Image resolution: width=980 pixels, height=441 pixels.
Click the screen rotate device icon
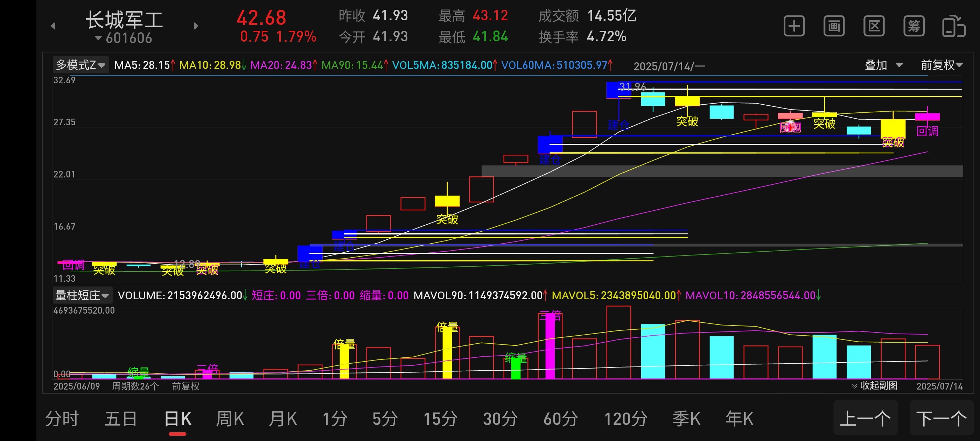(953, 26)
